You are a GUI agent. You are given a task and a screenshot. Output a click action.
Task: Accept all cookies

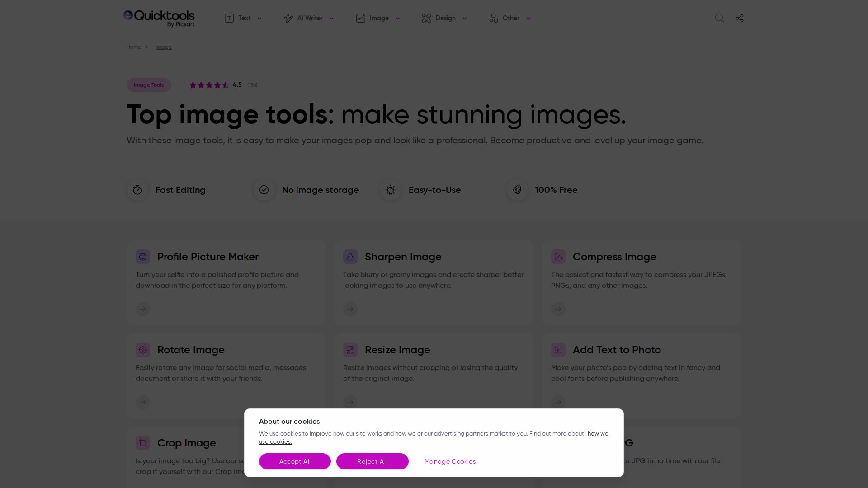point(295,461)
